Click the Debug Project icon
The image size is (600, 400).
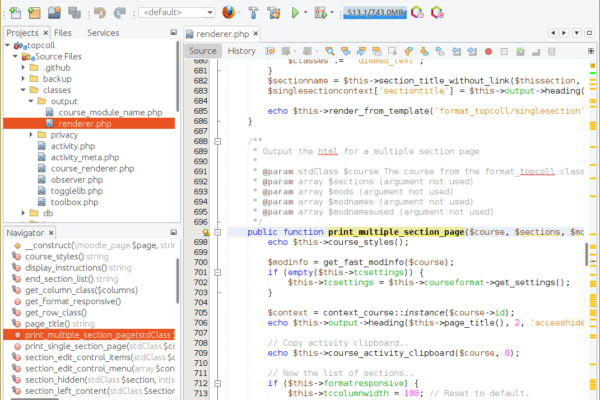tap(321, 13)
